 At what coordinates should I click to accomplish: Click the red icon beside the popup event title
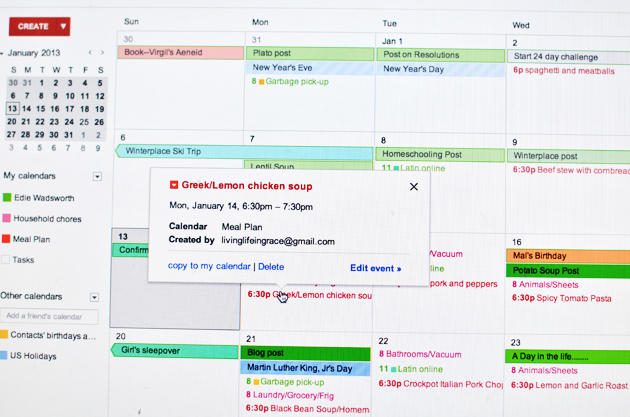[x=174, y=185]
